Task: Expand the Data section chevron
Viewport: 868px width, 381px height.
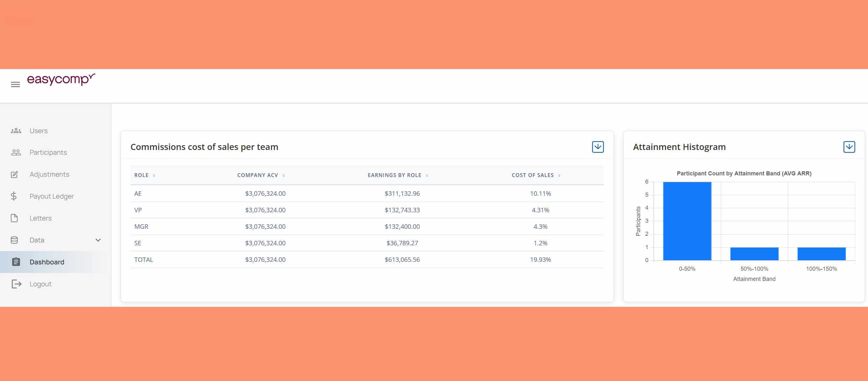Action: (98, 240)
